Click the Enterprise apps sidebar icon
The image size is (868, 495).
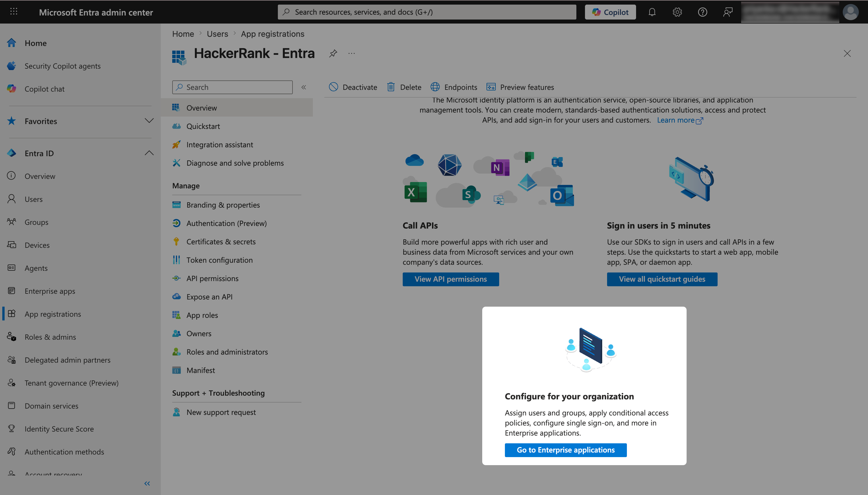coord(11,291)
